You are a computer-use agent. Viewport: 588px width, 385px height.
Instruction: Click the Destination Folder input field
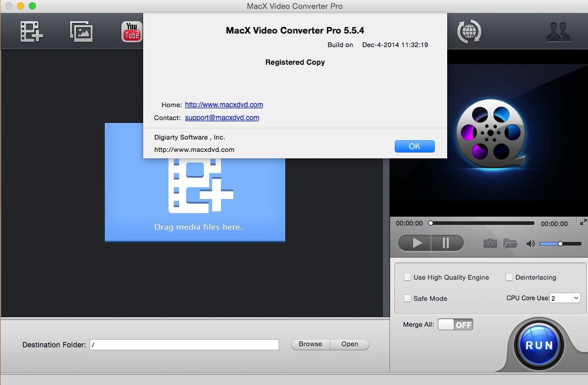[x=184, y=345]
